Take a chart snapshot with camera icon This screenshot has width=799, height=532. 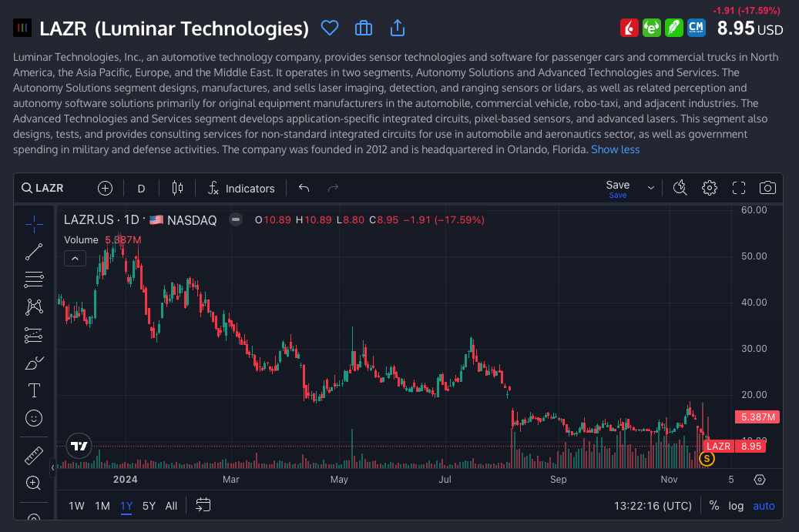click(x=768, y=188)
